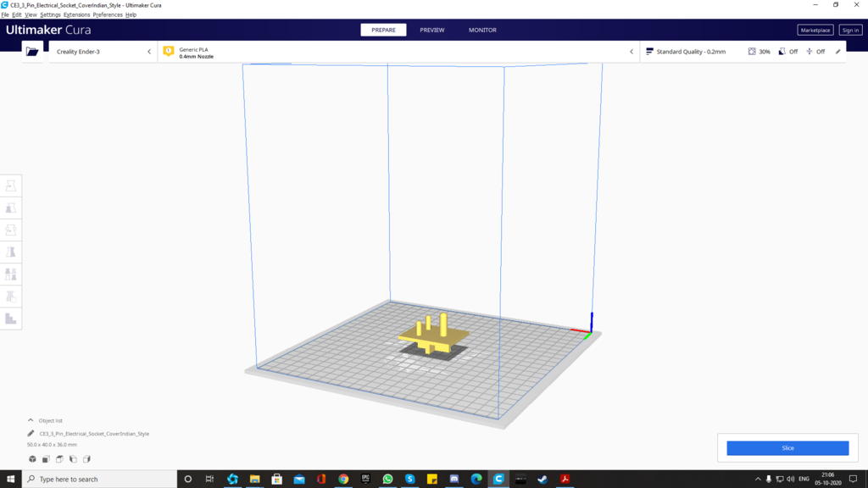Switch to the PREVIEW tab

(431, 30)
